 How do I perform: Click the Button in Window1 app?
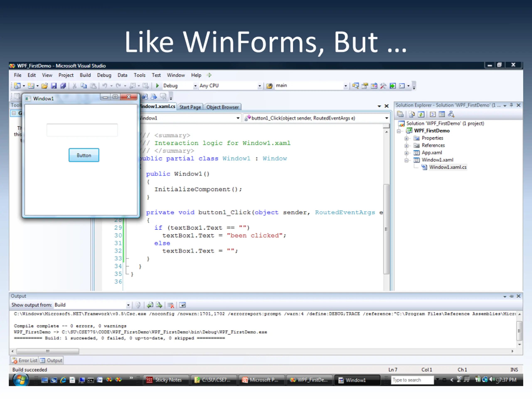pos(84,155)
